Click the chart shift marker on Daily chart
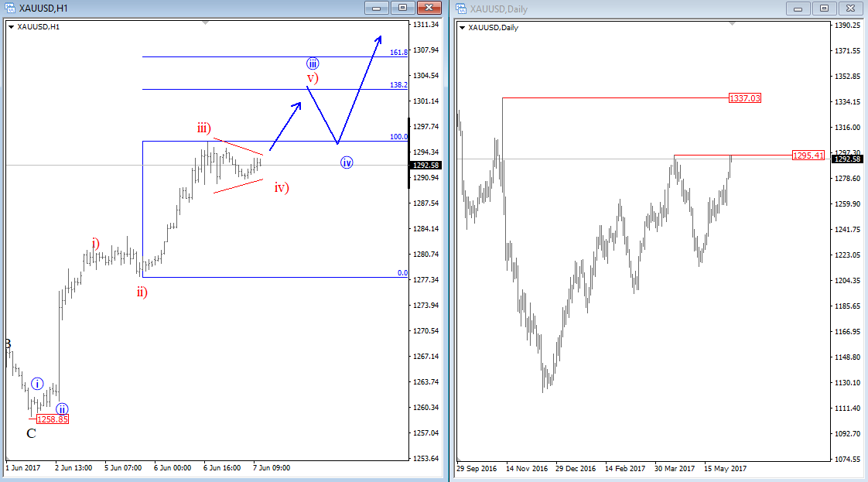Screen dimensions: 868x482 732,23
